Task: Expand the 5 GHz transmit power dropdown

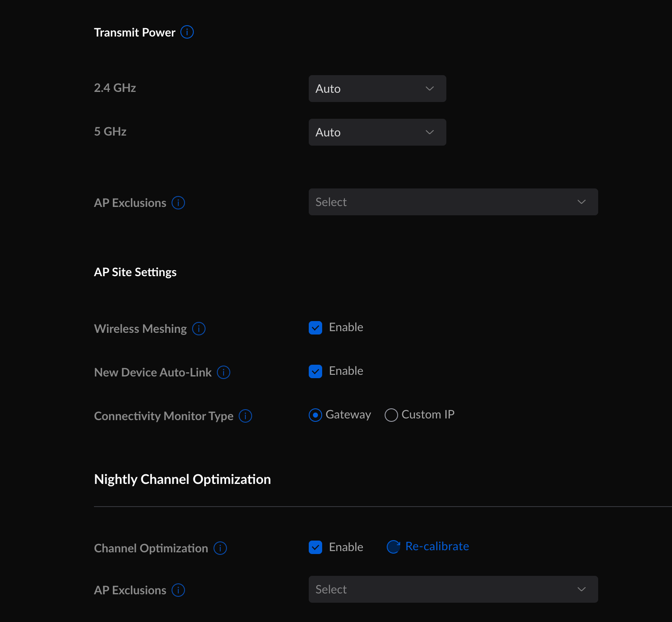Action: coord(377,132)
